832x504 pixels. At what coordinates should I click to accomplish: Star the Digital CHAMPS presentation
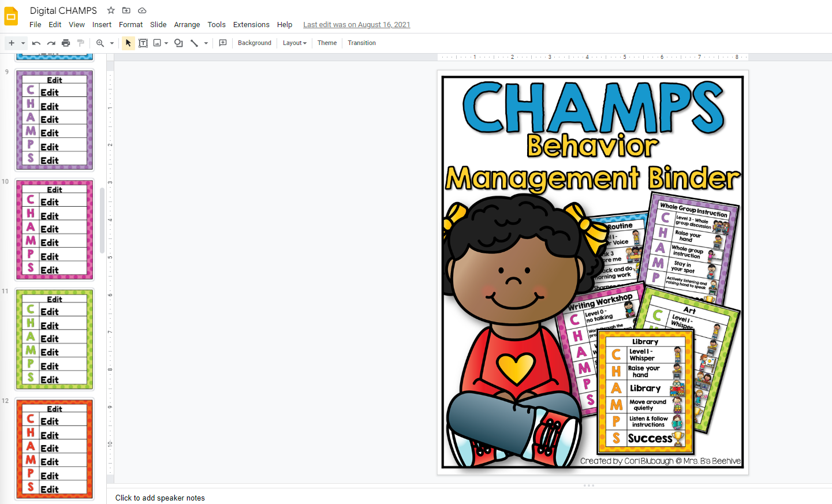pyautogui.click(x=110, y=10)
